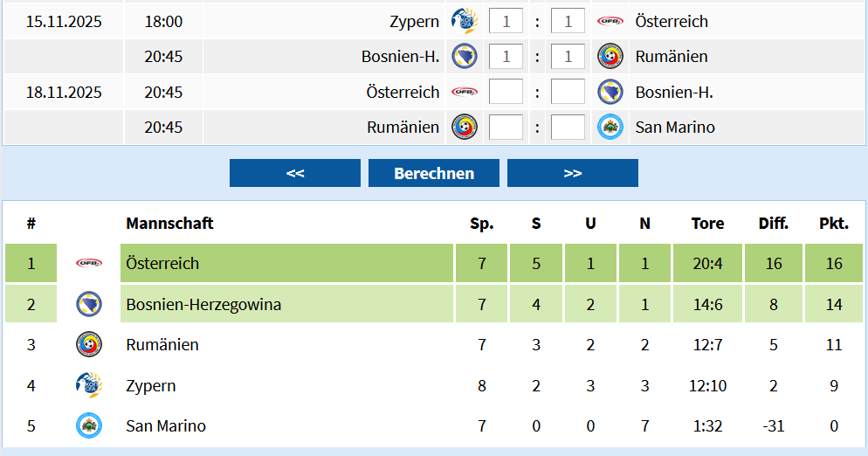This screenshot has height=456, width=868.
Task: Click San Marino's crest in the fixtures list
Action: (610, 128)
